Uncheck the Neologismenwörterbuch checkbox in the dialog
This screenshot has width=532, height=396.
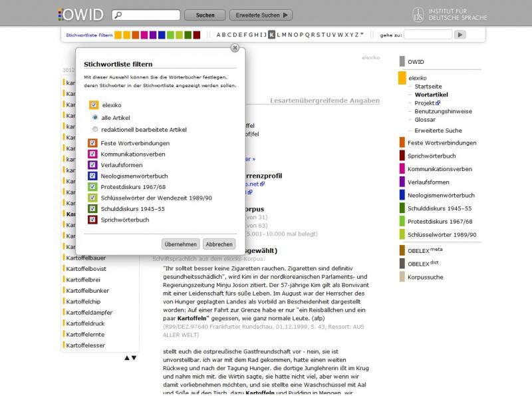[92, 176]
